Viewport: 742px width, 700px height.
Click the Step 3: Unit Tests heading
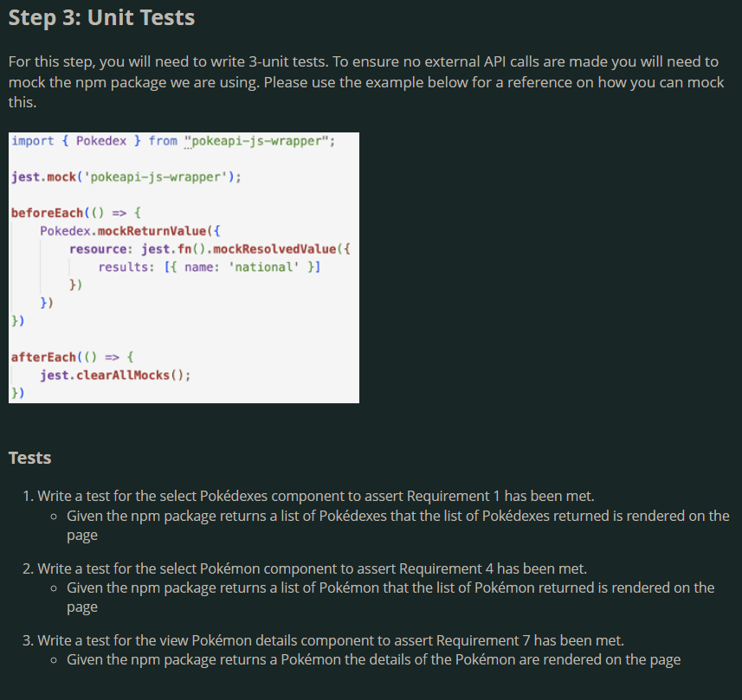pyautogui.click(x=100, y=17)
